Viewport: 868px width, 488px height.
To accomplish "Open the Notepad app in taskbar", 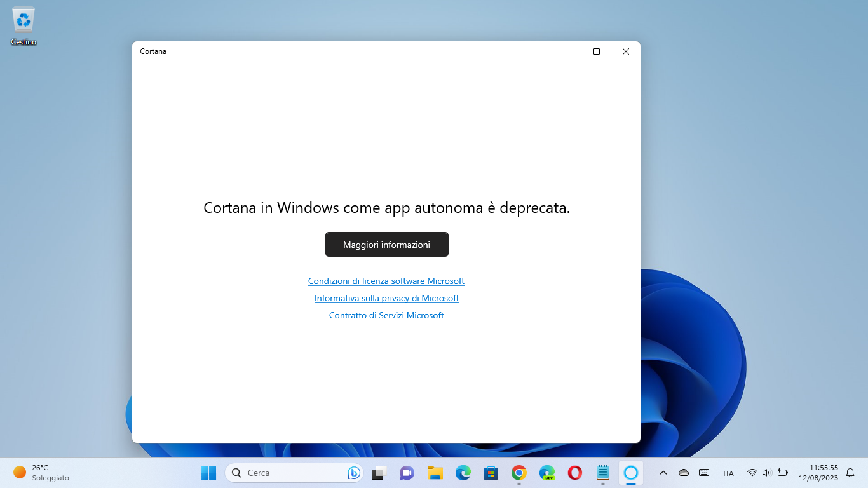I will click(x=603, y=473).
